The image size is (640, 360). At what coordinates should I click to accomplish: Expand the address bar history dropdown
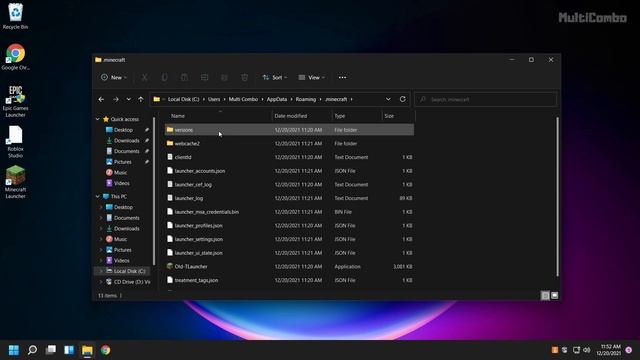(388, 99)
